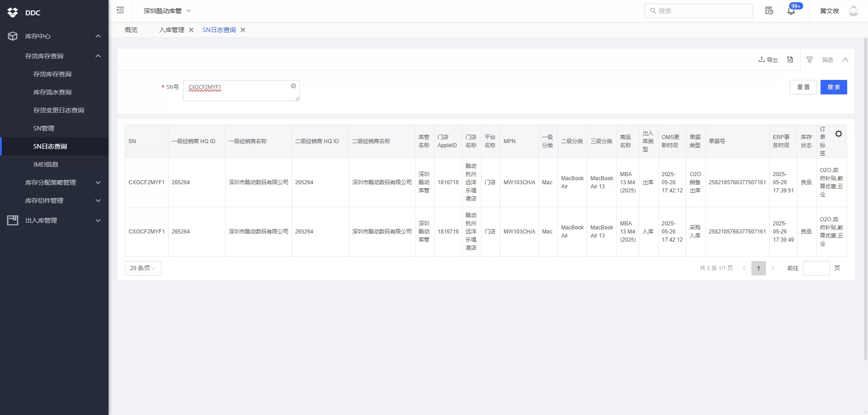The width and height of the screenshot is (868, 415).
Task: Switch to the 概览 tab
Action: 131,30
